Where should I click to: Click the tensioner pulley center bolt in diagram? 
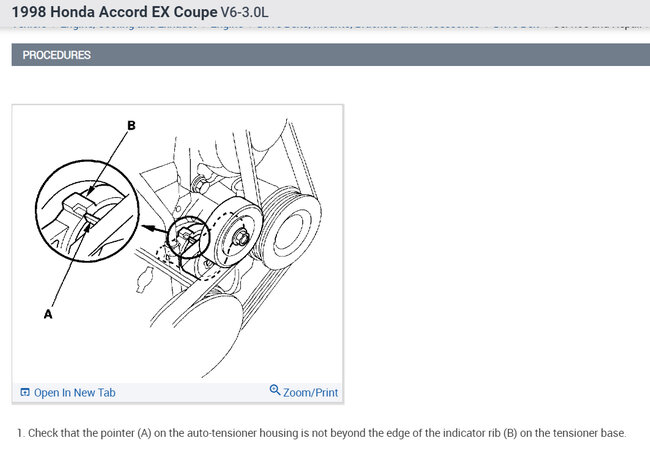click(241, 238)
